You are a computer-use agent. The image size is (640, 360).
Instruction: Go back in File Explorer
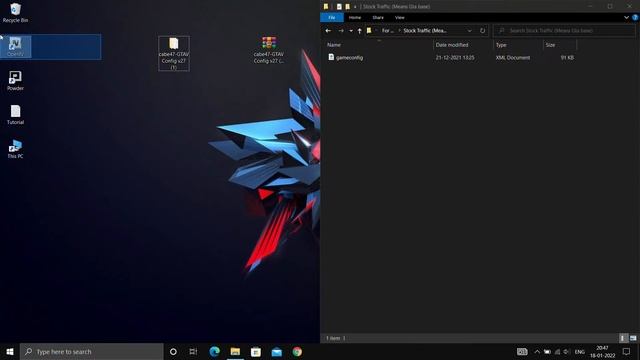point(328,31)
